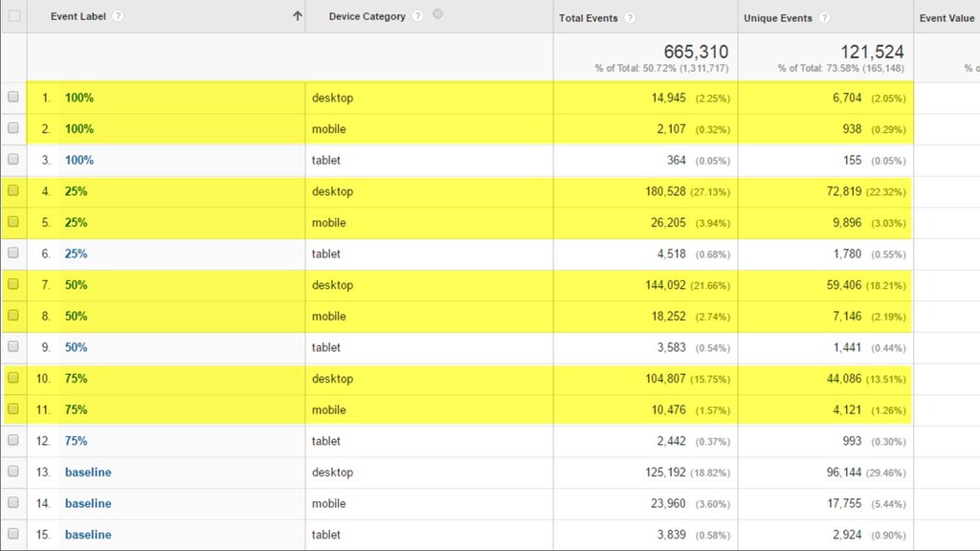Screen dimensions: 980x551
Task: Click the total events value 26,205
Action: click(x=669, y=223)
